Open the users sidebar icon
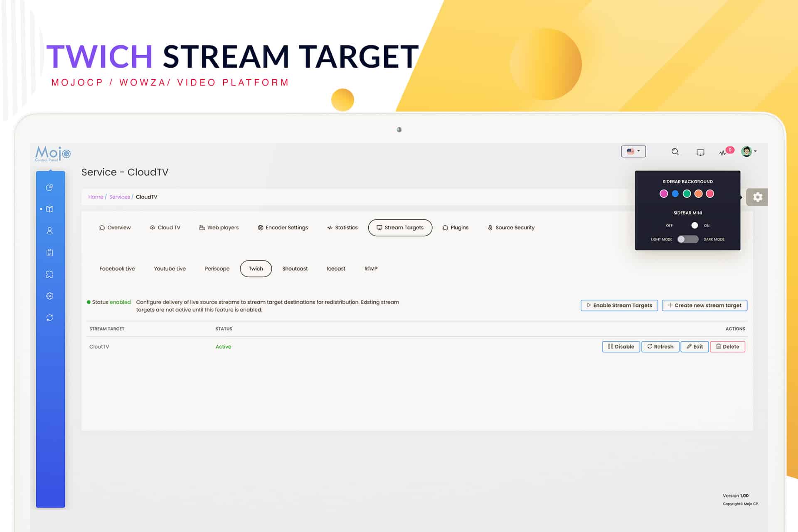Screen dimensions: 798x532 click(x=49, y=231)
